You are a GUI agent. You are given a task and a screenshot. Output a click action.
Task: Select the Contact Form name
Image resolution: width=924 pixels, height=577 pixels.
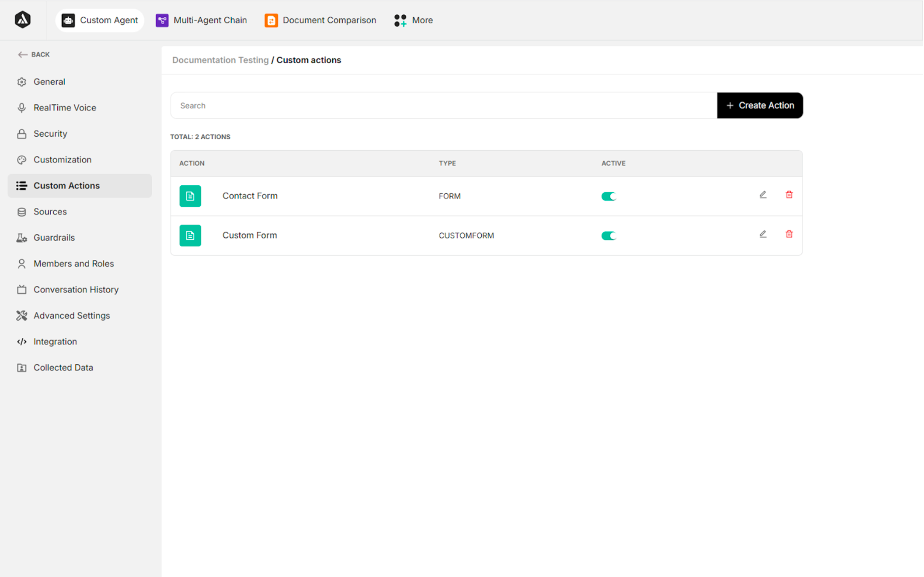click(x=250, y=196)
